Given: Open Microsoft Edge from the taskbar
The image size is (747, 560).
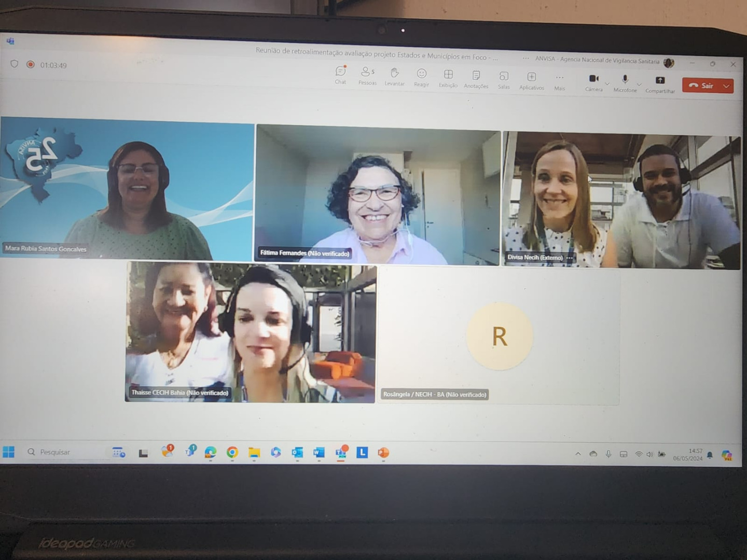Looking at the screenshot, I should pyautogui.click(x=210, y=453).
